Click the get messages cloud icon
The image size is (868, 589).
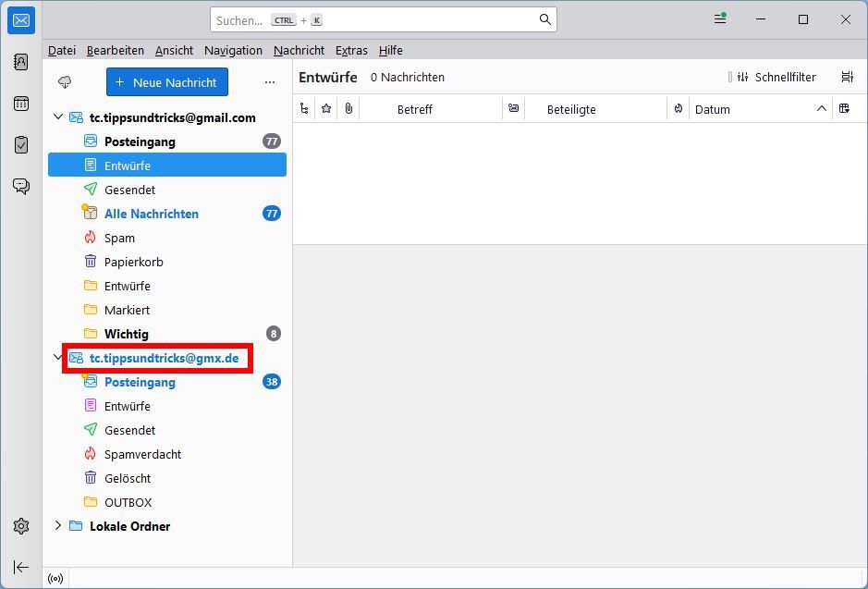[x=65, y=82]
